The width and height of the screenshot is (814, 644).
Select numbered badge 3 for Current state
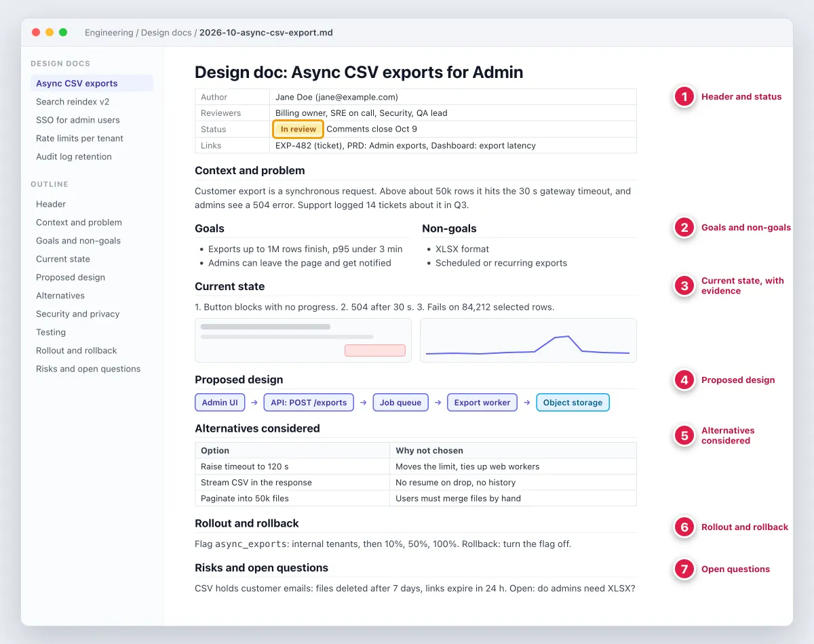tap(684, 286)
